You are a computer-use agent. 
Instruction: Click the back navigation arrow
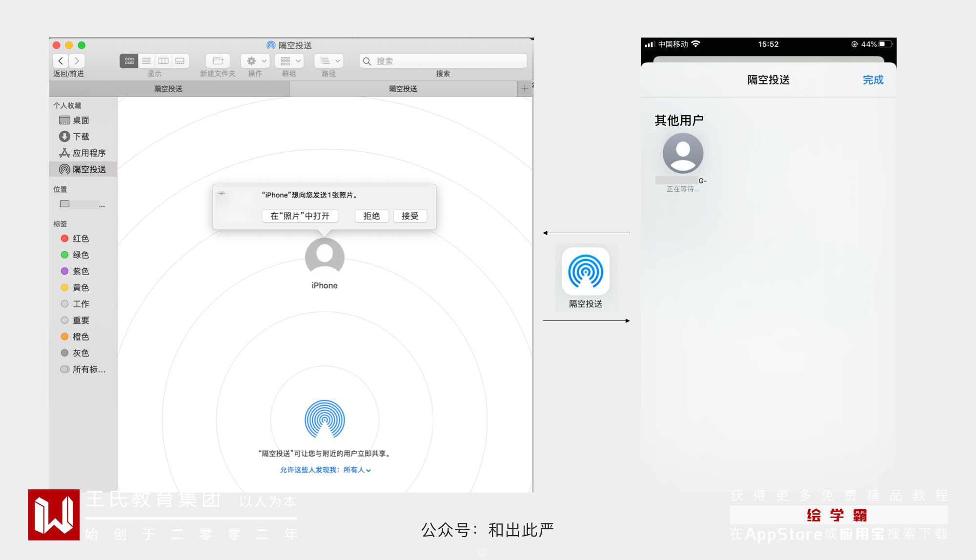click(61, 61)
